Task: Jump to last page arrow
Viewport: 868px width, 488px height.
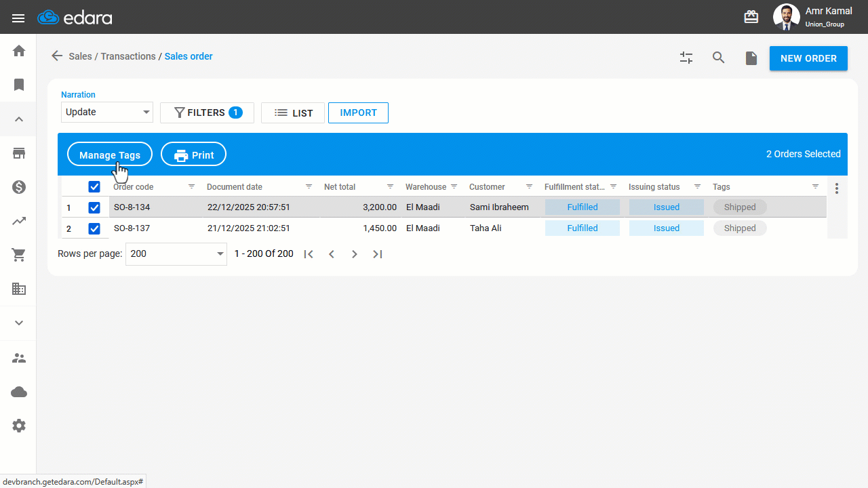Action: (378, 254)
